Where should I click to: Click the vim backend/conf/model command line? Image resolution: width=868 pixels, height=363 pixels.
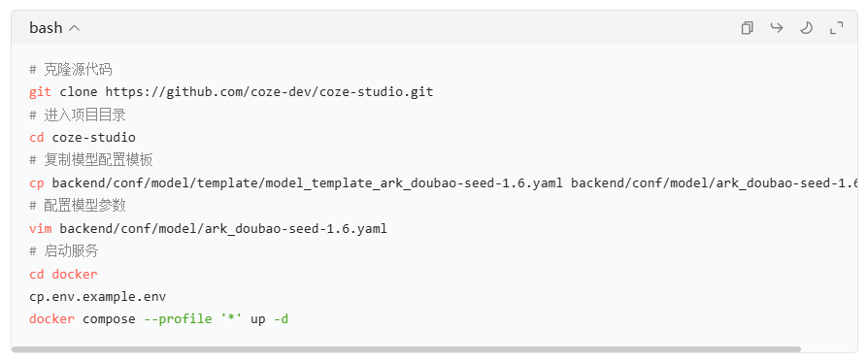tap(208, 228)
